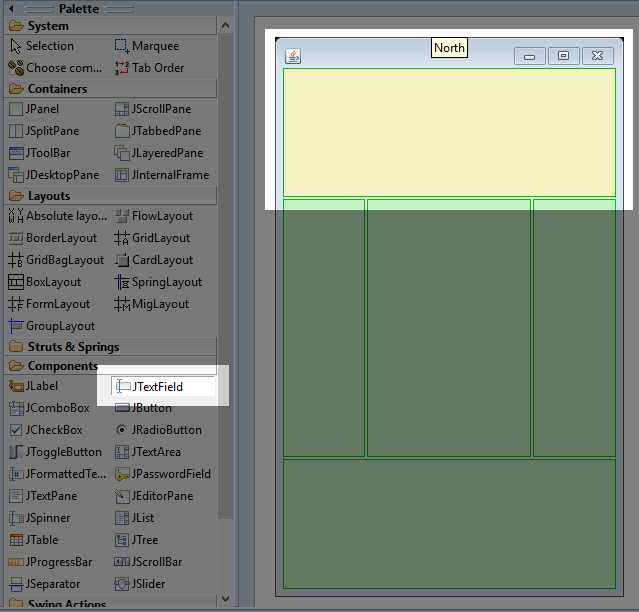
Task: Expand Swing Actions category
Action: (110, 603)
